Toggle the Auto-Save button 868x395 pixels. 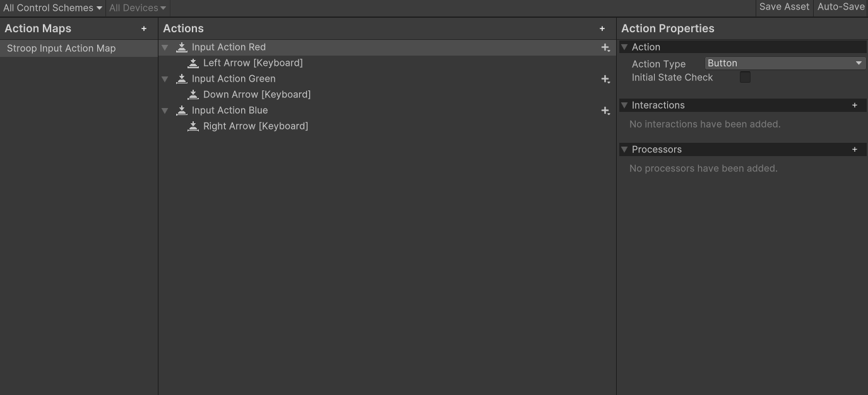[841, 7]
